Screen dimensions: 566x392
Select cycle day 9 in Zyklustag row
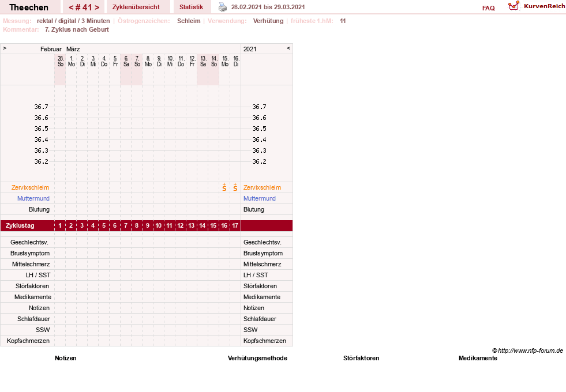(x=148, y=225)
